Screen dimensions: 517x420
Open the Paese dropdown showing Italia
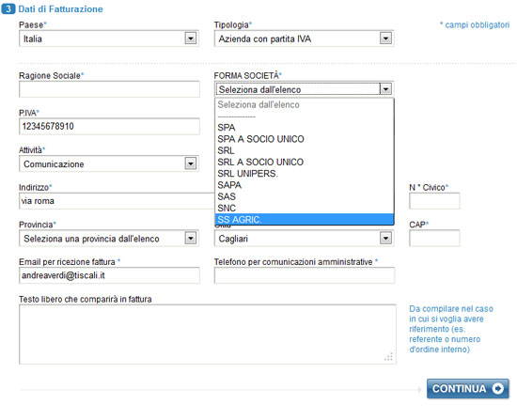pyautogui.click(x=109, y=39)
